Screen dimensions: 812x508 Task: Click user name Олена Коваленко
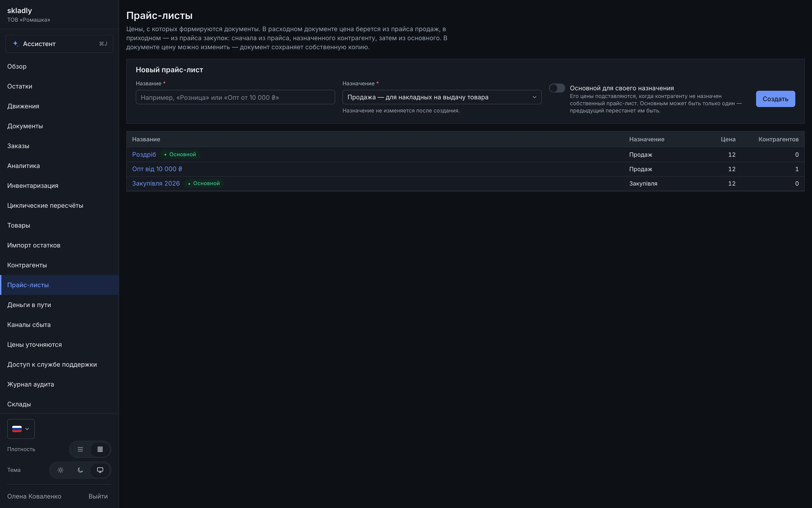point(34,496)
